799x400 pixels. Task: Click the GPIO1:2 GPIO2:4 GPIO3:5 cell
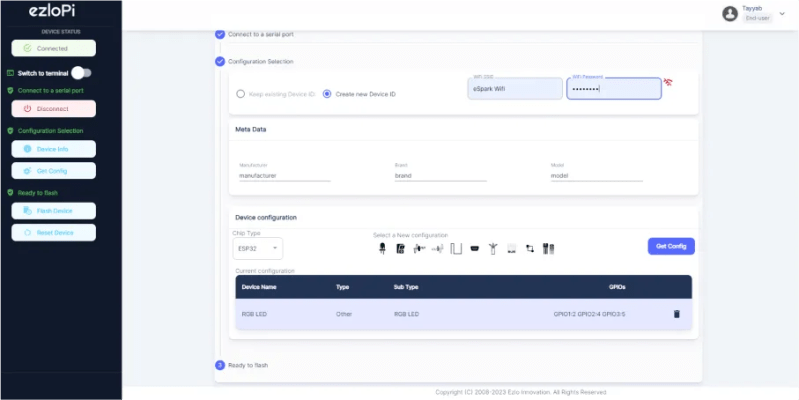[x=590, y=314]
